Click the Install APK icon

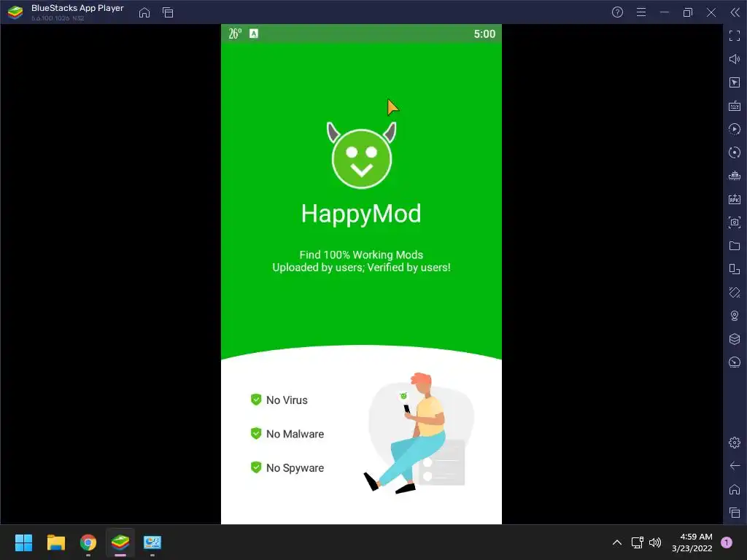pos(735,199)
